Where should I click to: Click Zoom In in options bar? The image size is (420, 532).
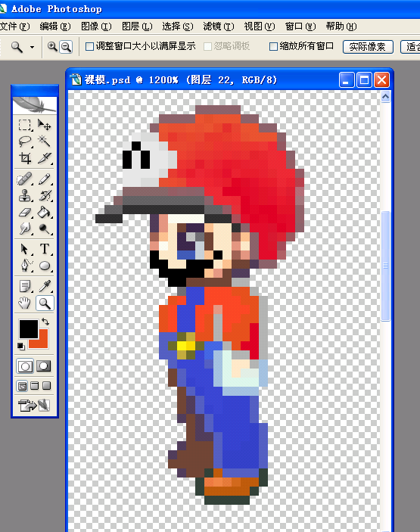click(x=52, y=46)
